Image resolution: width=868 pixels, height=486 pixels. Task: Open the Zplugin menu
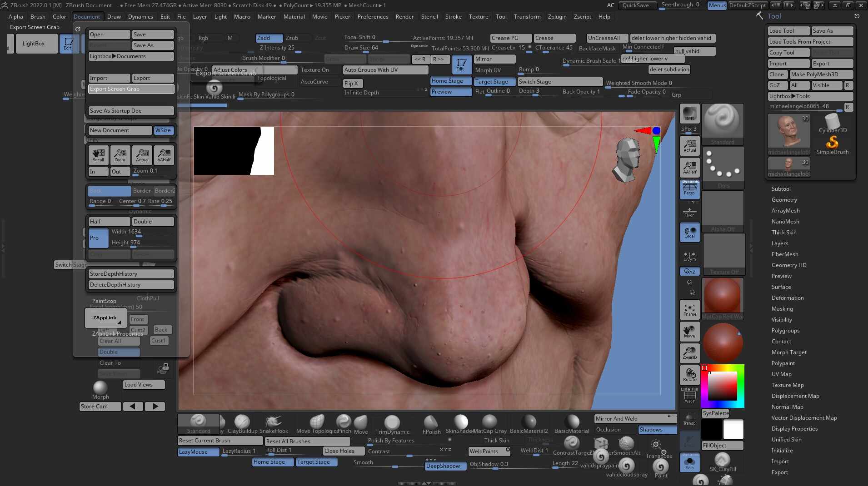pos(557,17)
